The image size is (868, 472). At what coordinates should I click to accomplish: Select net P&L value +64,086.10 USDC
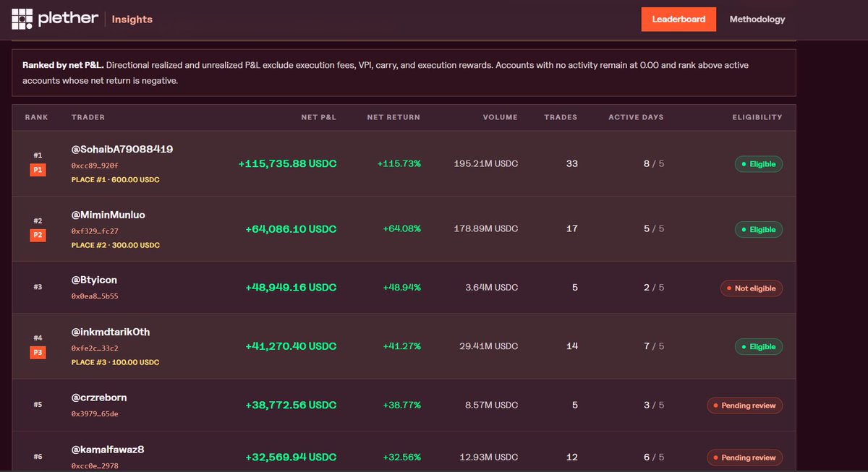click(x=291, y=229)
